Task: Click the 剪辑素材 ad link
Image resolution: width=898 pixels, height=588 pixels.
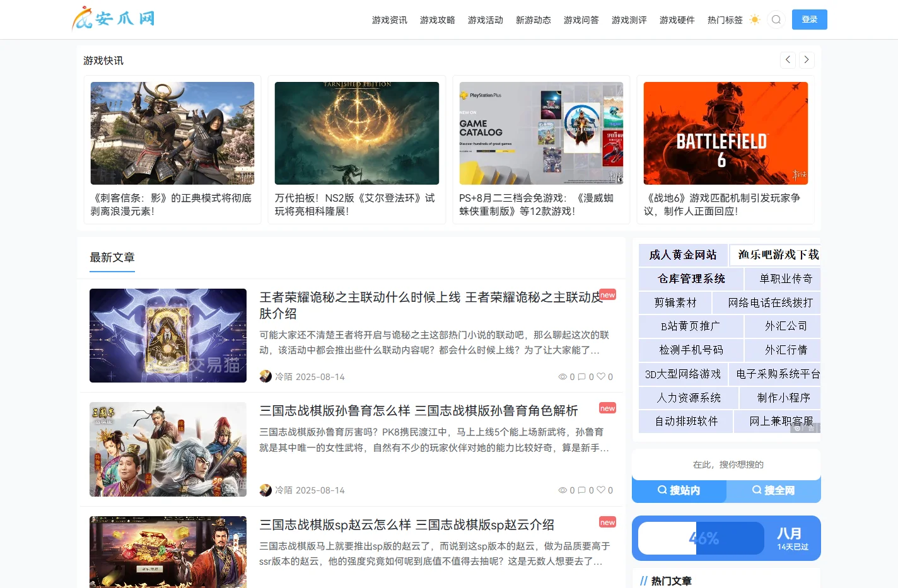Action: [675, 303]
